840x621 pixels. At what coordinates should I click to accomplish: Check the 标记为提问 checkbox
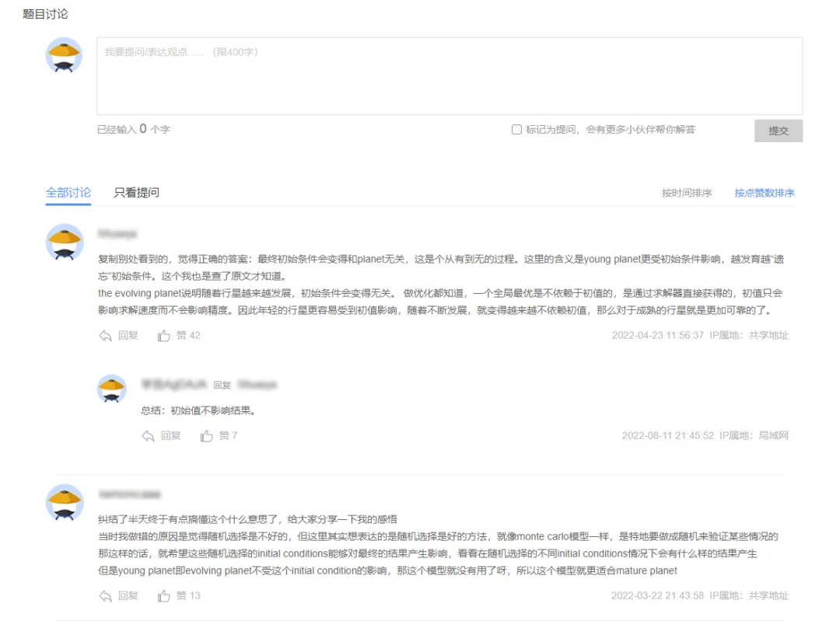(x=516, y=130)
